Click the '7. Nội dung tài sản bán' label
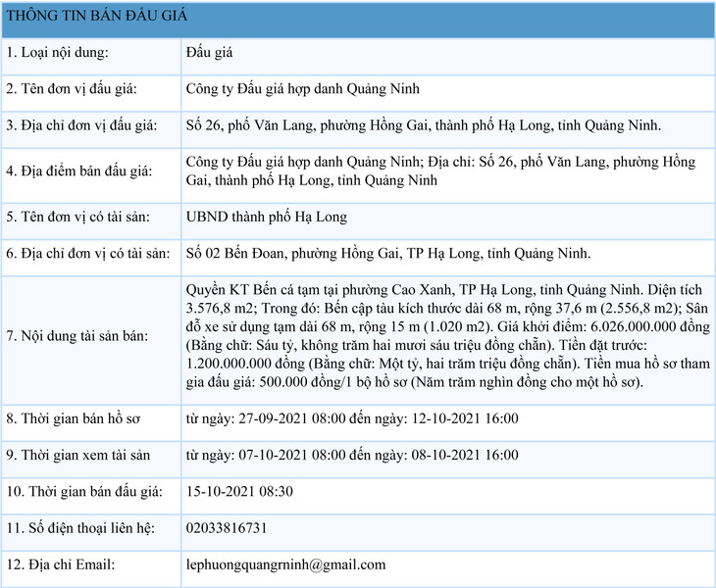The width and height of the screenshot is (716, 588). [x=77, y=336]
